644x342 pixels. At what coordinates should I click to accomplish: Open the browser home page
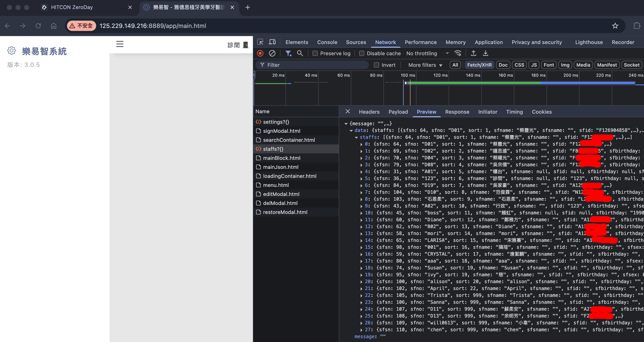[x=53, y=26]
